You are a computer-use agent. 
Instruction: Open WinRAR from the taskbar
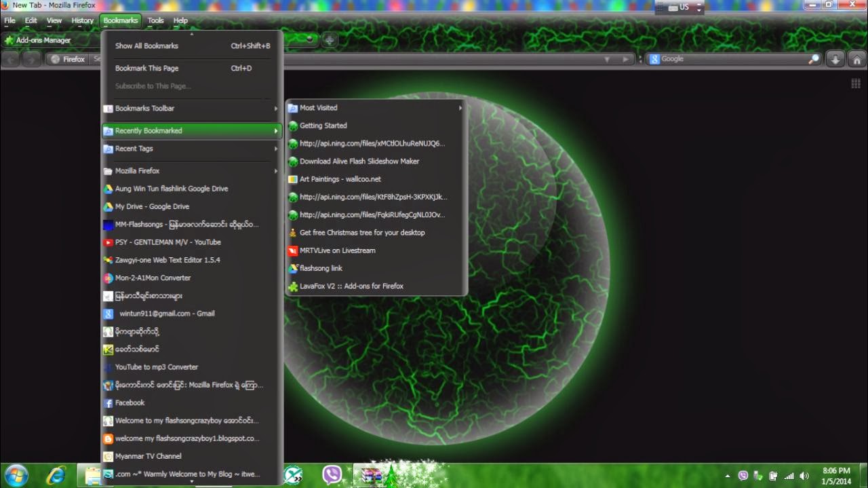pyautogui.click(x=370, y=474)
